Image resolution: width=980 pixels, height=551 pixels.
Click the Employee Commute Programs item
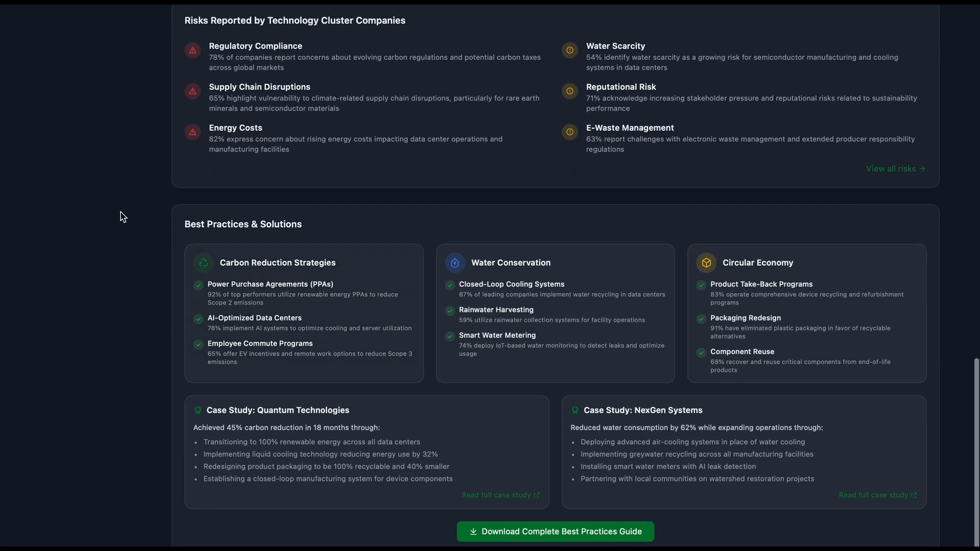[260, 343]
